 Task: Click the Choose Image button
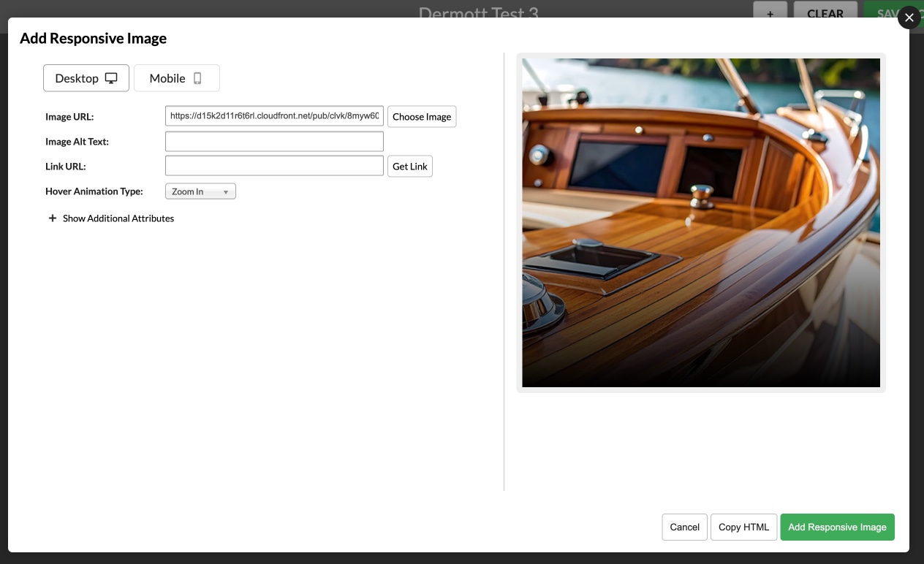coord(422,117)
